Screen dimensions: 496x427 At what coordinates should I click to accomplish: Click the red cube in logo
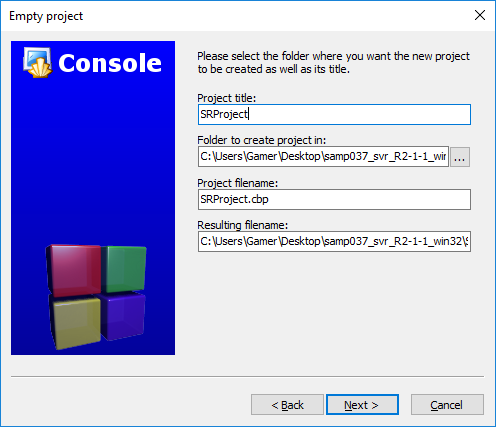click(74, 270)
